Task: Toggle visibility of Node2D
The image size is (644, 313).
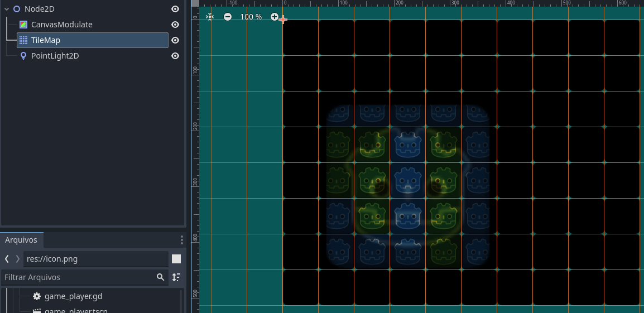Action: click(x=175, y=9)
